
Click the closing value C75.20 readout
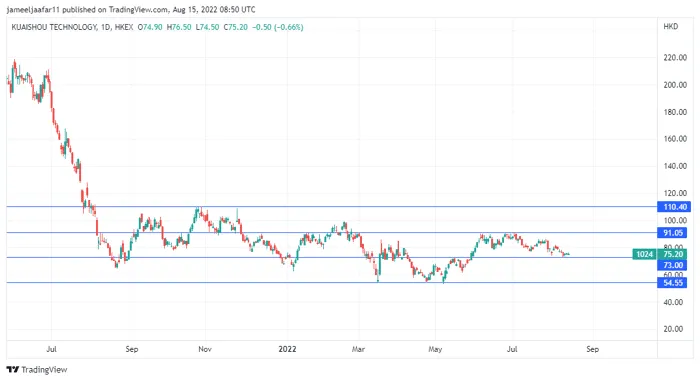click(x=236, y=27)
